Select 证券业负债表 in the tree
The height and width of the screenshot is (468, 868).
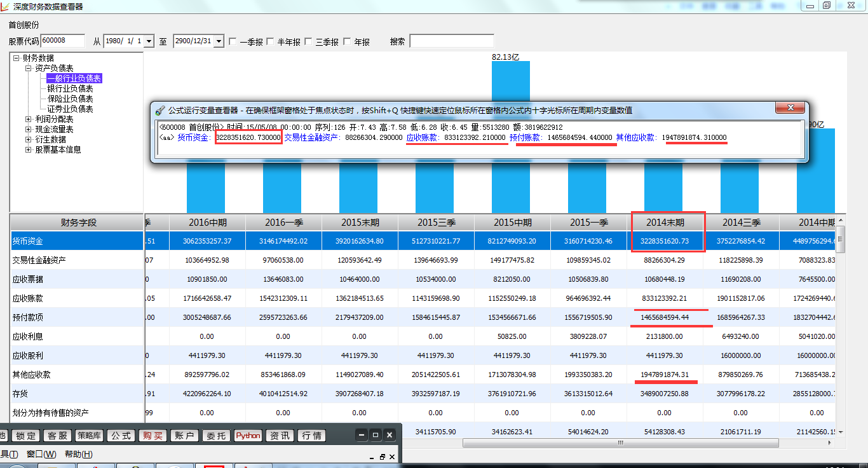point(70,109)
